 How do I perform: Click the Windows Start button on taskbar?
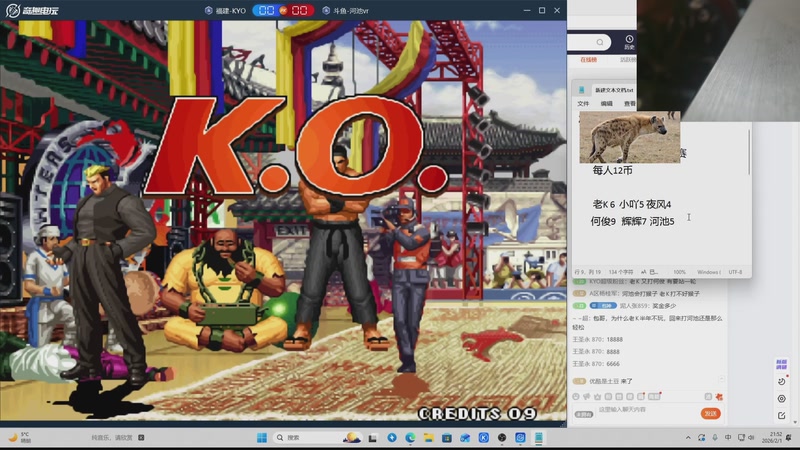point(262,438)
